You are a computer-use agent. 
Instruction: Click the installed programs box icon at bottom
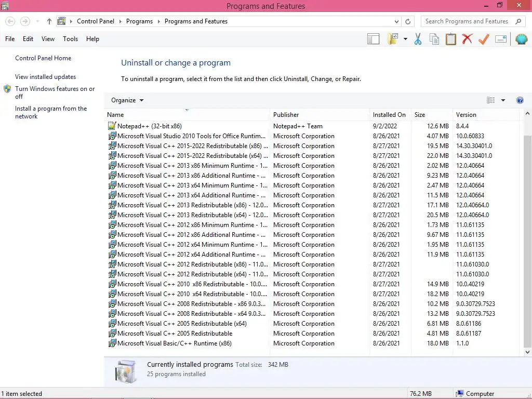(x=126, y=371)
